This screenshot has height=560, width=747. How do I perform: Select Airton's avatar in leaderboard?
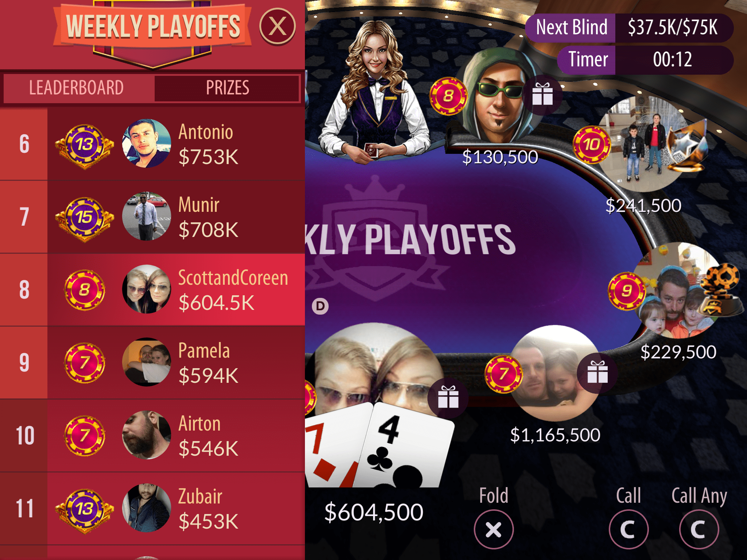(147, 435)
